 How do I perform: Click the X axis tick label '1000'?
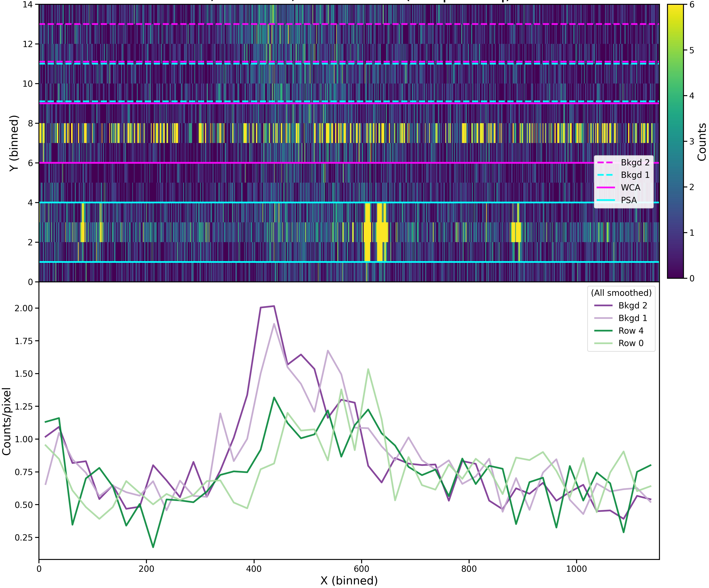pos(576,569)
